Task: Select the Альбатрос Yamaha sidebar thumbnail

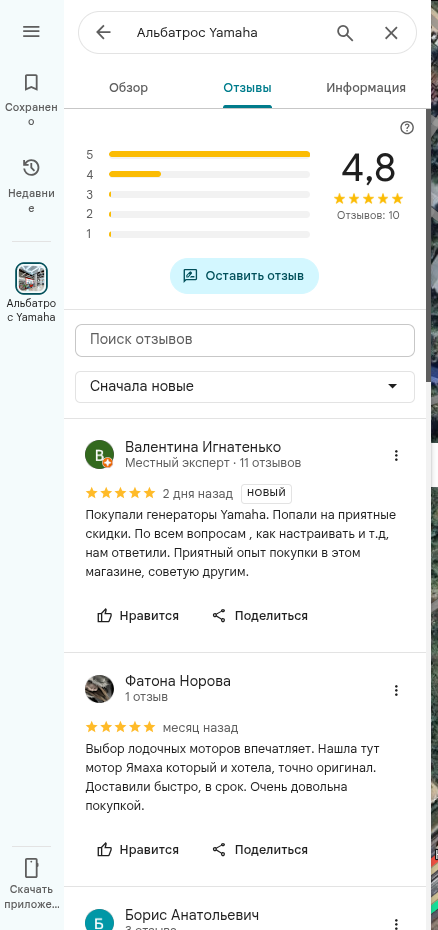Action: pyautogui.click(x=31, y=278)
